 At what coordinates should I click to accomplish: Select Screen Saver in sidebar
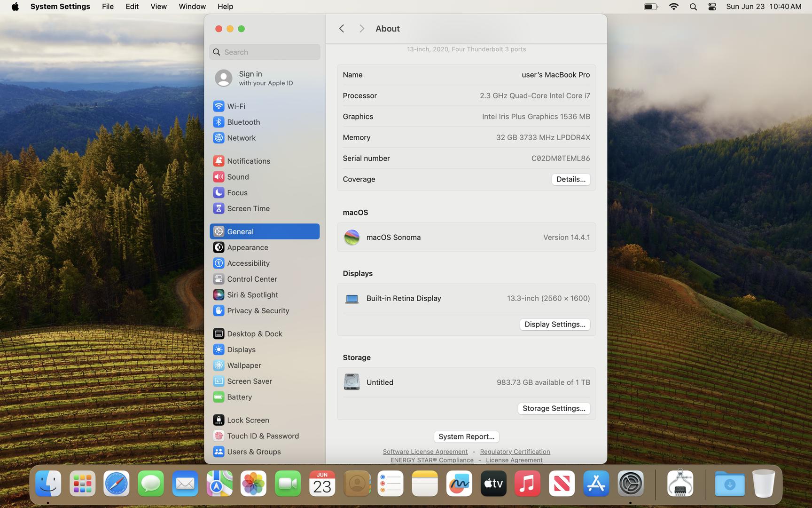265,381
